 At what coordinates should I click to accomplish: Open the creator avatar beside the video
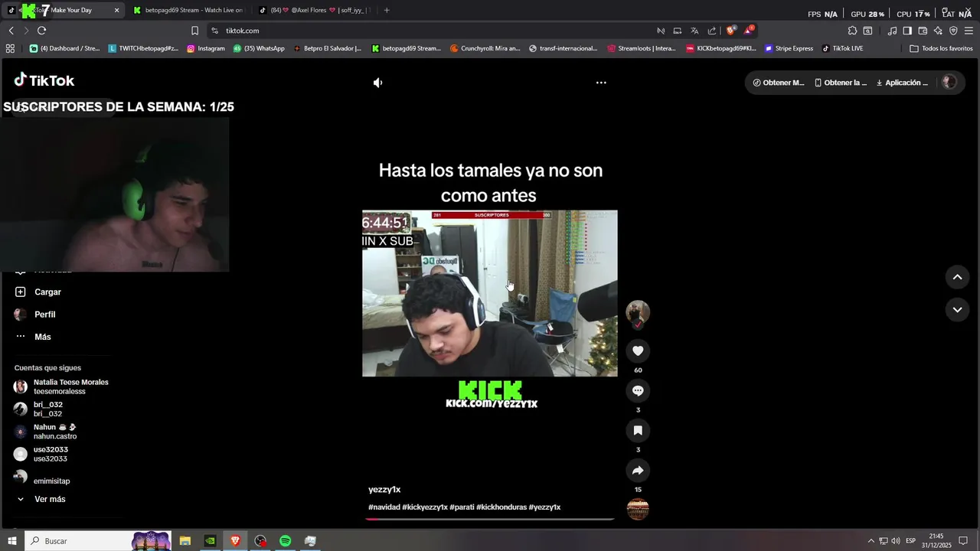(x=638, y=312)
